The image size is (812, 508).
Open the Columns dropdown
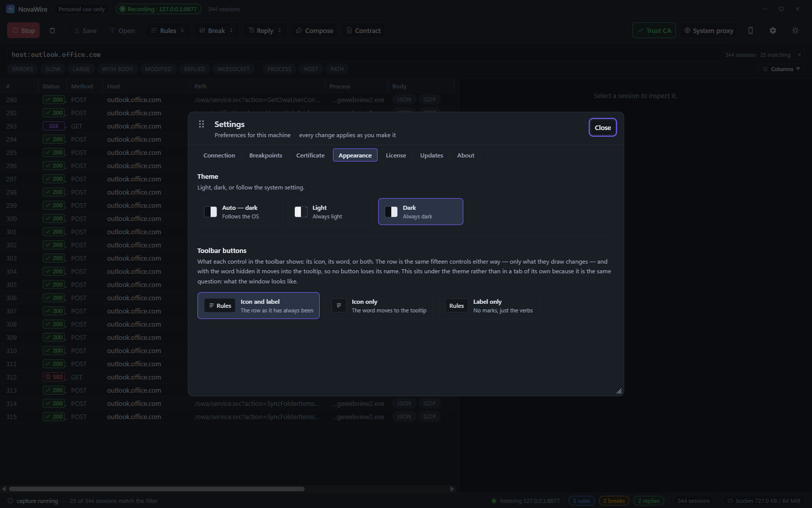[x=782, y=69]
